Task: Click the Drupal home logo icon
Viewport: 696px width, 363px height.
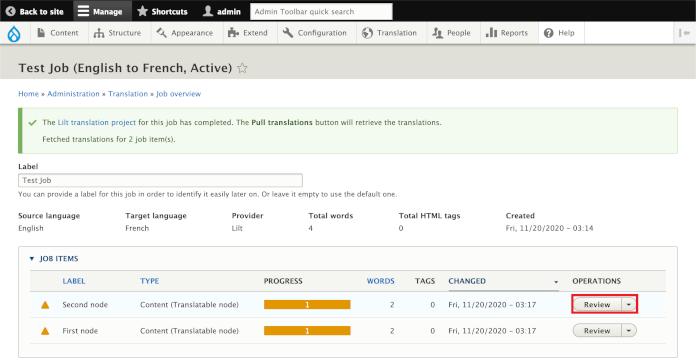Action: pos(14,33)
